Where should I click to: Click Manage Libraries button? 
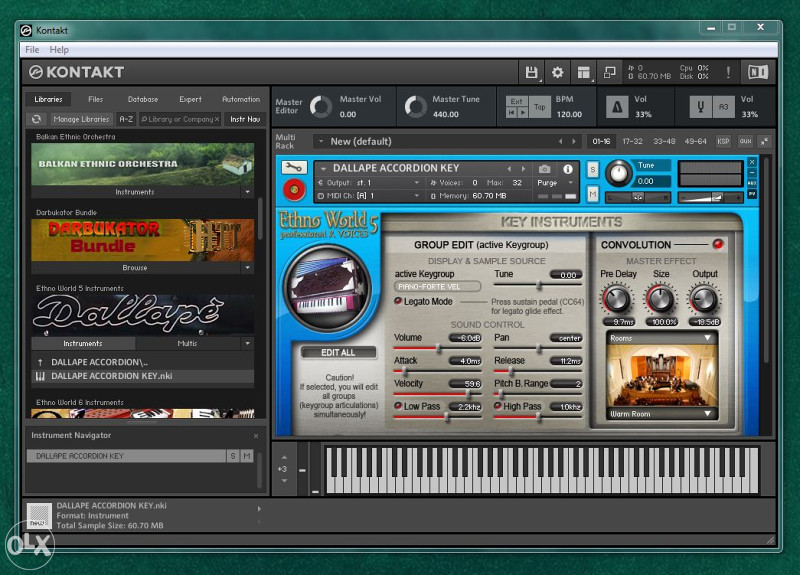pos(81,119)
